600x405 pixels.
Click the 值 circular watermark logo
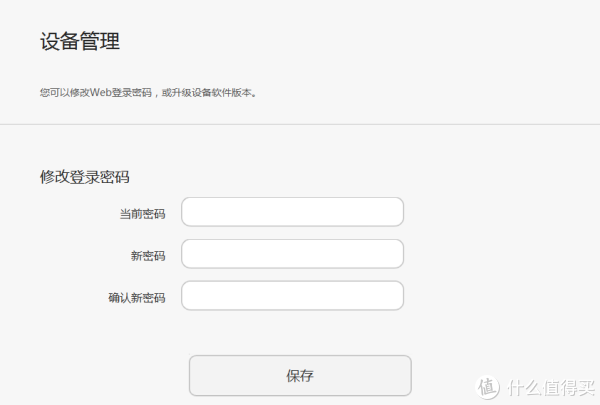[x=487, y=387]
